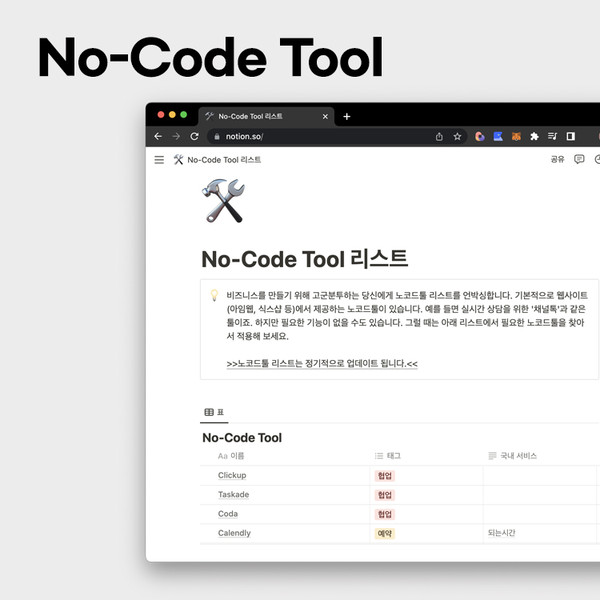Image resolution: width=600 pixels, height=600 pixels.
Task: Click the yellow minimize window button
Action: click(x=172, y=114)
